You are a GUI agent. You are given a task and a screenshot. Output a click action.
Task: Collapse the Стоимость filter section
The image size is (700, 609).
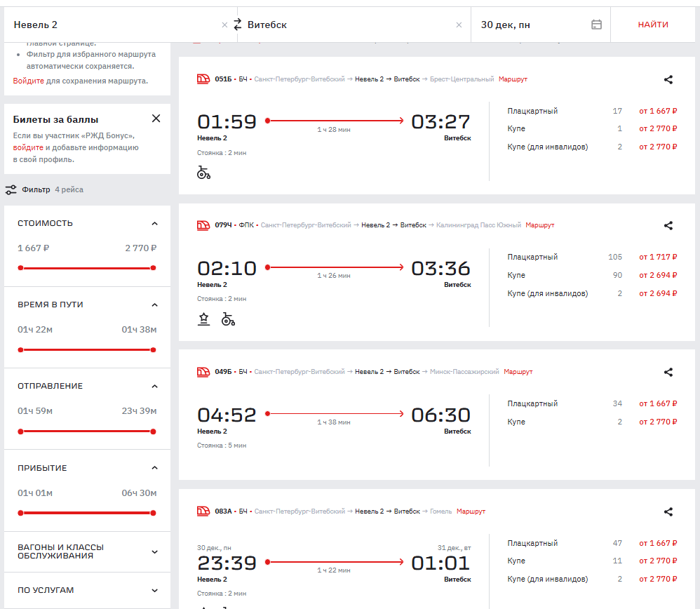click(x=154, y=223)
